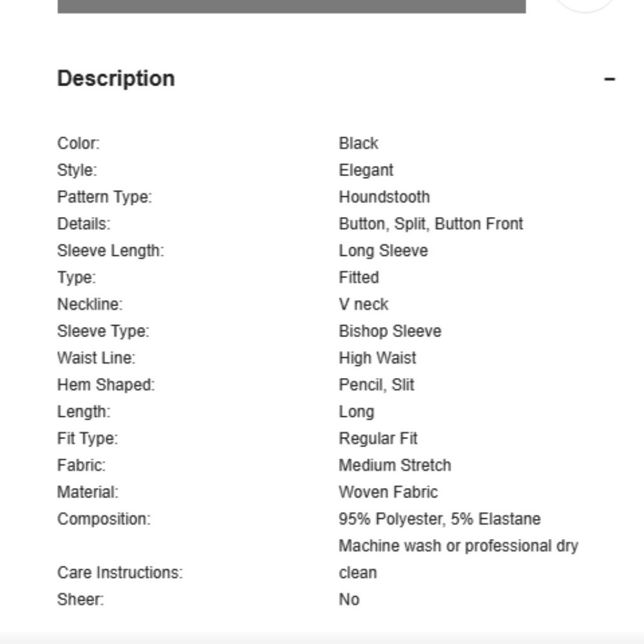Click the High Waist value

tap(377, 358)
